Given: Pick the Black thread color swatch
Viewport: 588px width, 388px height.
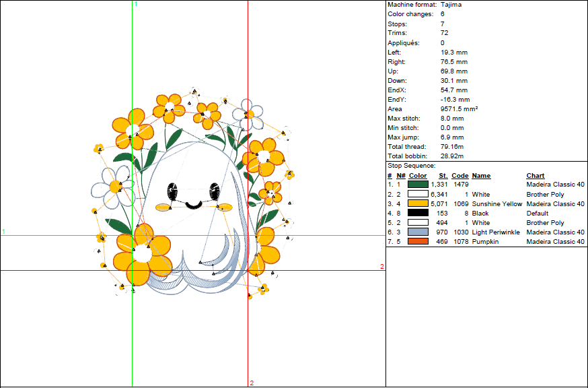Looking at the screenshot, I should pos(418,213).
